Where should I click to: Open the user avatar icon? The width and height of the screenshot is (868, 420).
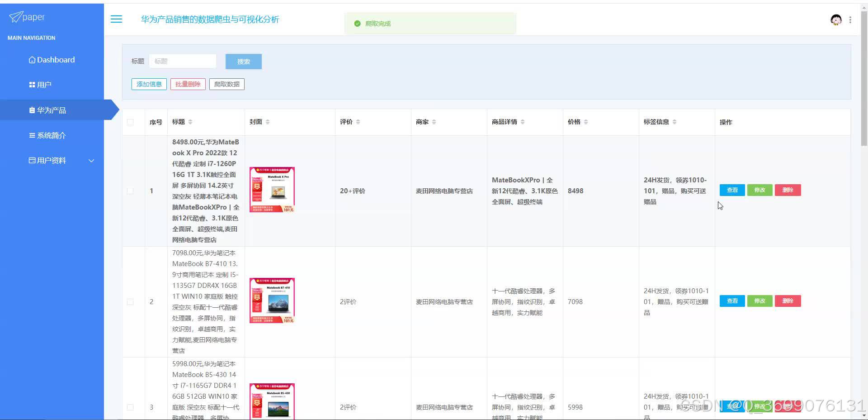(x=836, y=20)
